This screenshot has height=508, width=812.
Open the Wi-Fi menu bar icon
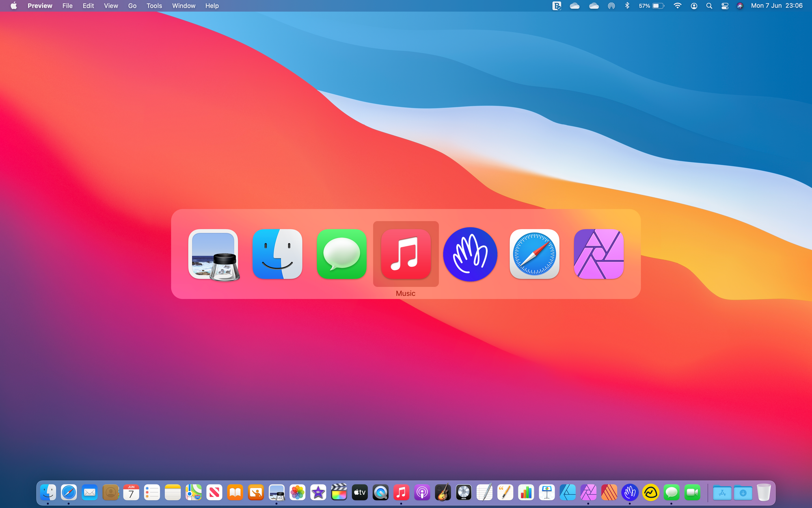pyautogui.click(x=677, y=6)
